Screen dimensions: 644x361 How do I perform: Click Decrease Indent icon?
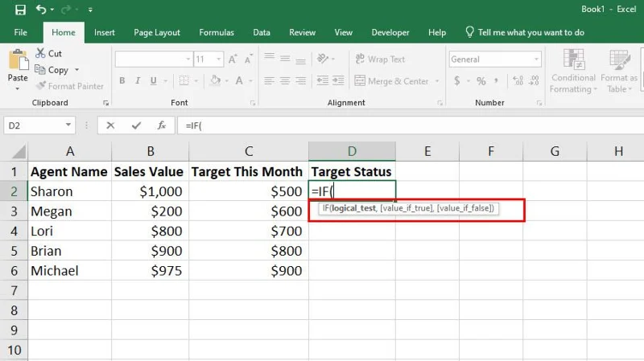point(323,81)
